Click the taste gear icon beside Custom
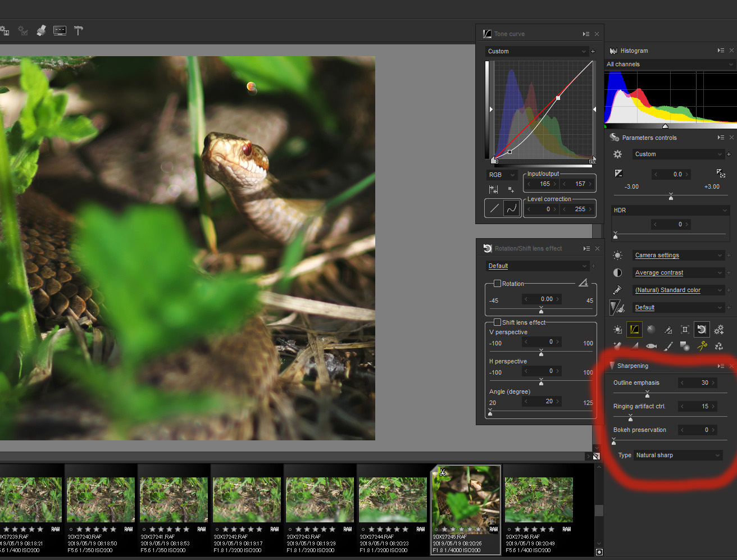Screen dimensions: 737x560 618,154
